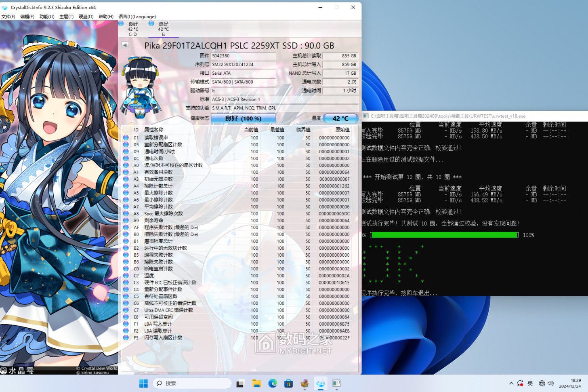Click the volume speaker tray icon
The height and width of the screenshot is (392, 588).
point(551,383)
